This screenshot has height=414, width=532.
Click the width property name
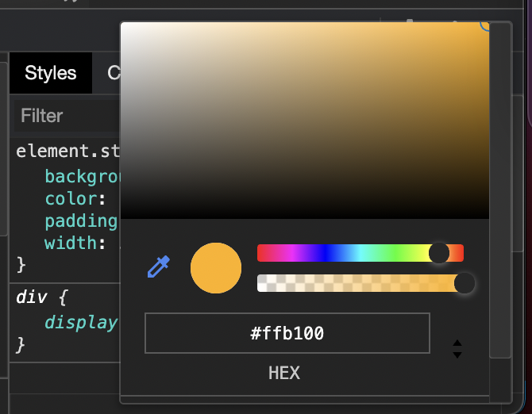69,242
